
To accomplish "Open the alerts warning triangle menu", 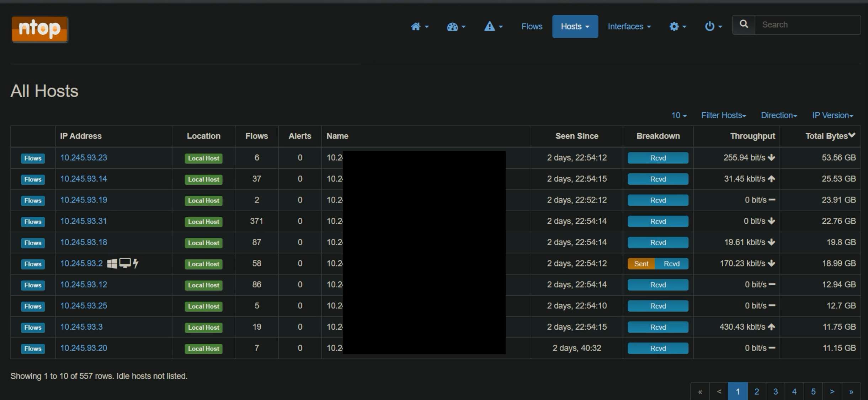I will click(493, 27).
